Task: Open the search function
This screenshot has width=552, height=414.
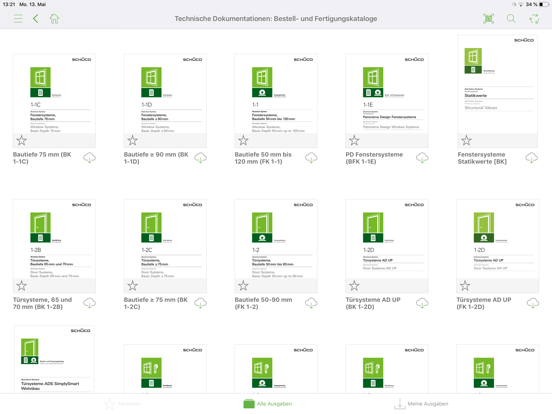Action: click(x=511, y=19)
